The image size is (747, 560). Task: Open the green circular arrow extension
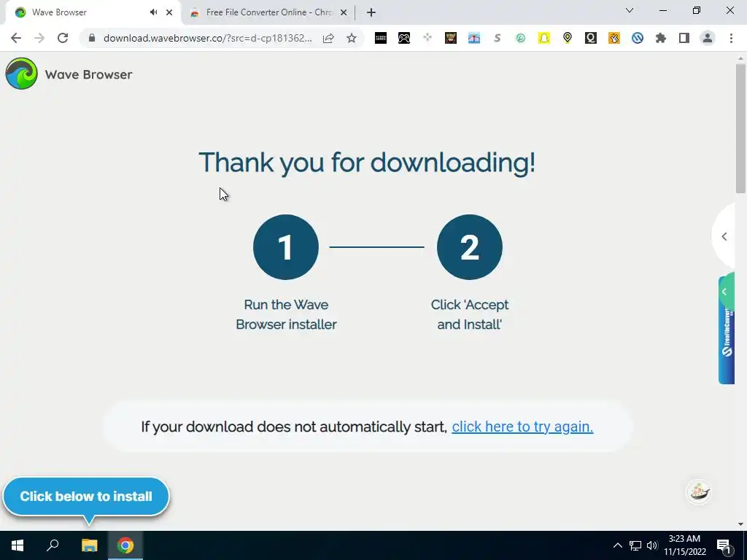(521, 38)
